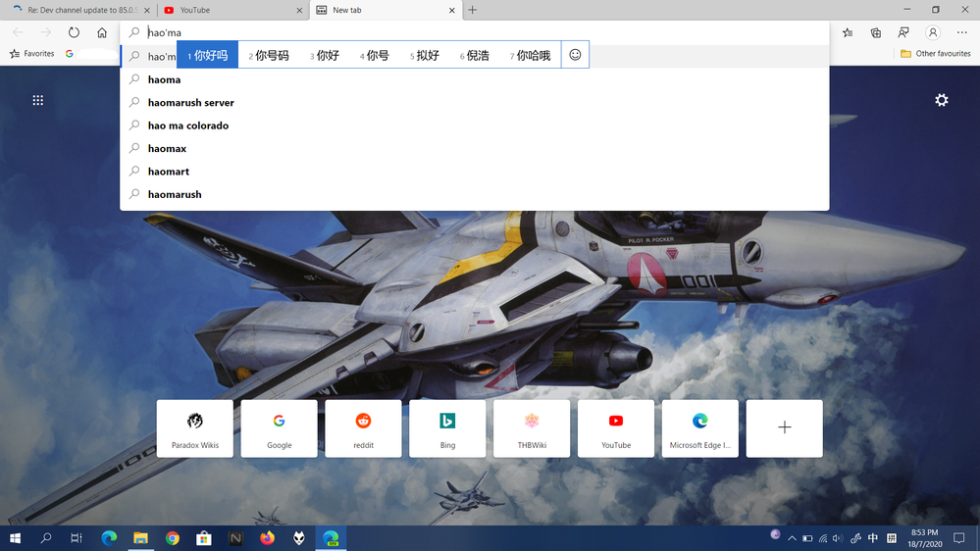Open the IME emoji picker smiley
Viewport: 980px width, 551px height.
pyautogui.click(x=575, y=55)
